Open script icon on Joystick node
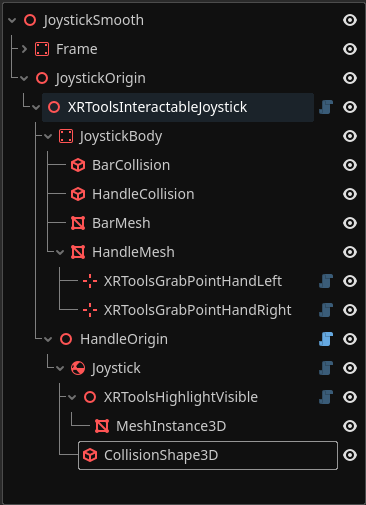 coord(326,368)
